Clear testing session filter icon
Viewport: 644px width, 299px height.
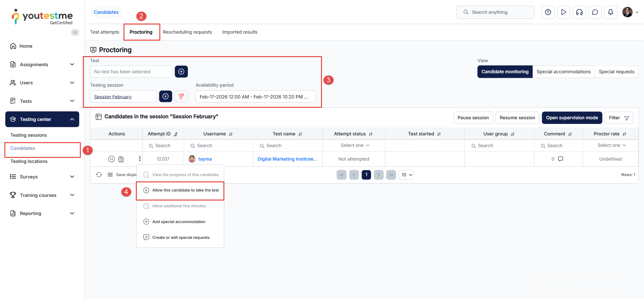[x=181, y=96]
